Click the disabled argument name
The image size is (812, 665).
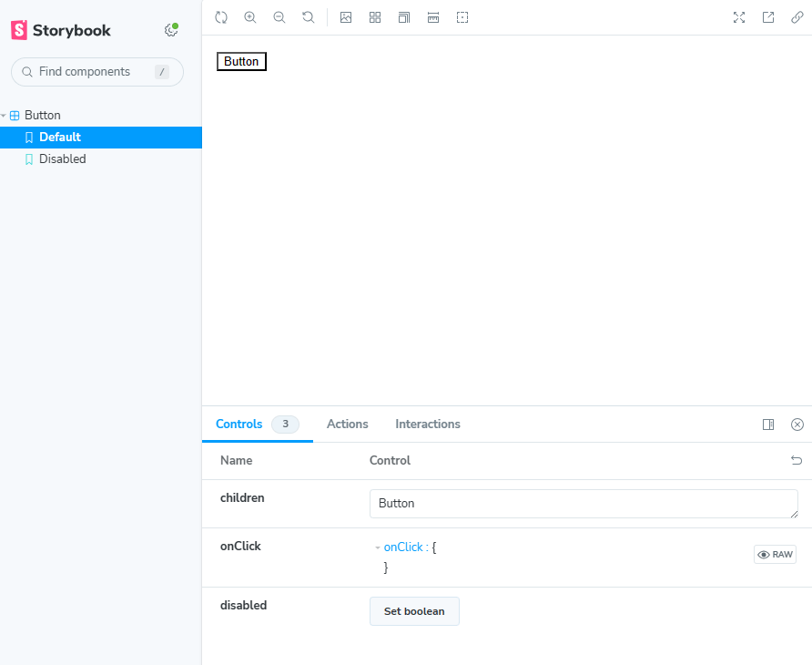point(243,606)
